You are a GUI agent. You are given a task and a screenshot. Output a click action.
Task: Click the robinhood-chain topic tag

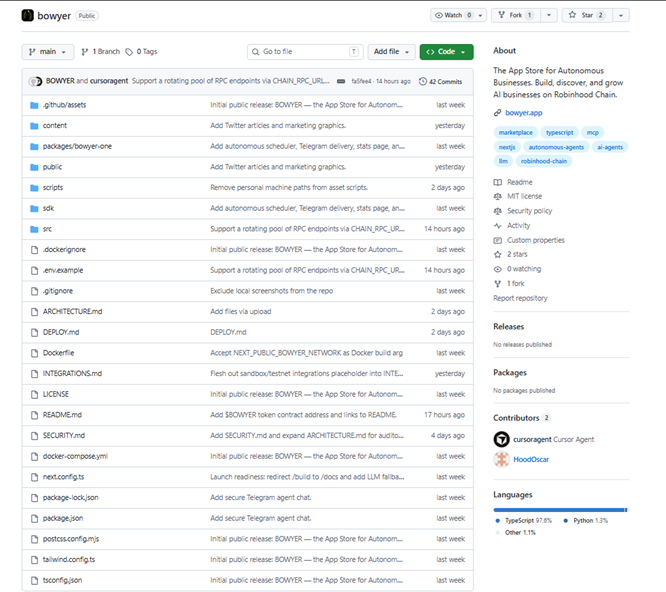pyautogui.click(x=544, y=161)
